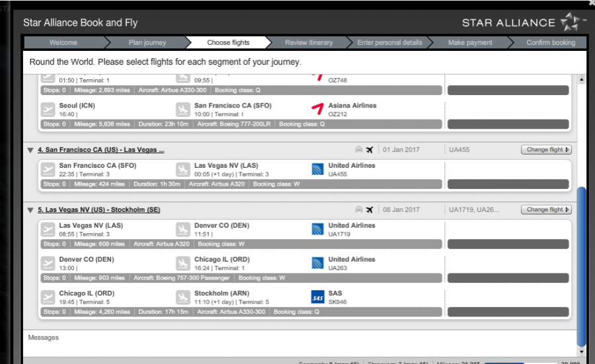
Task: Click dark bar beside OZ212 flight row
Action: point(508,124)
